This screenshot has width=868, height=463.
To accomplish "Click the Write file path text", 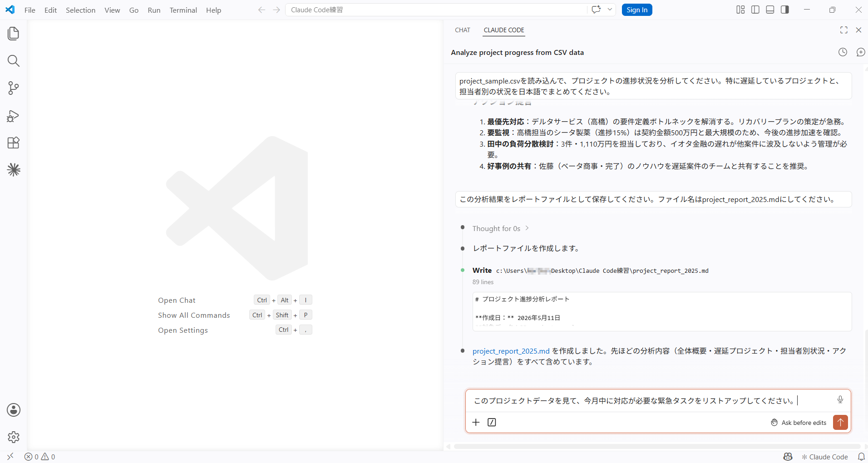I will 602,271.
